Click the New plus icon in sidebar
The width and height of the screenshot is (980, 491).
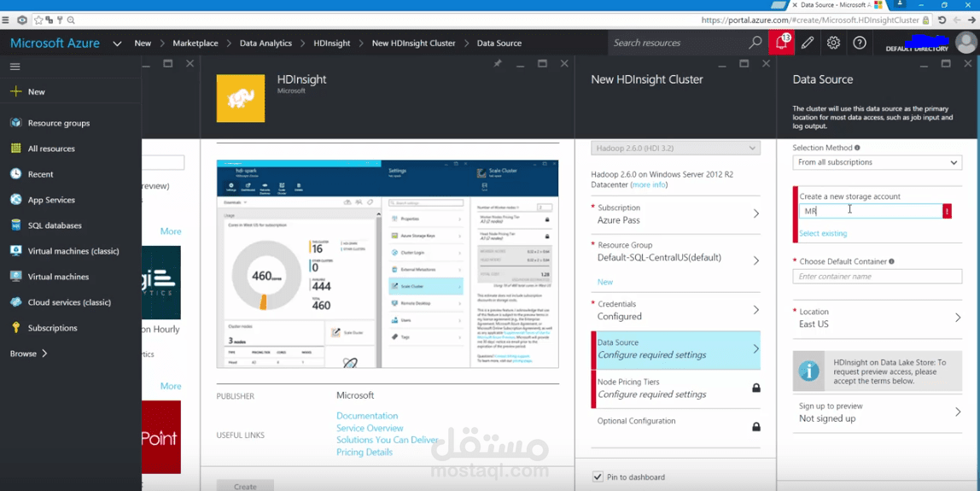coord(15,91)
